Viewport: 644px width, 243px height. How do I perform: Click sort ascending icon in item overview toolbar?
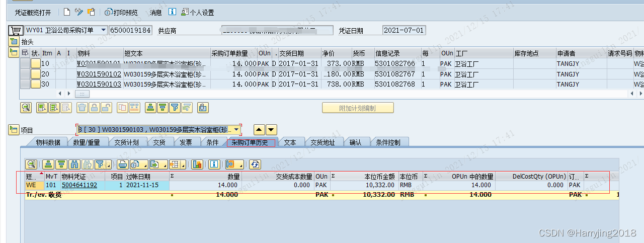[150, 107]
